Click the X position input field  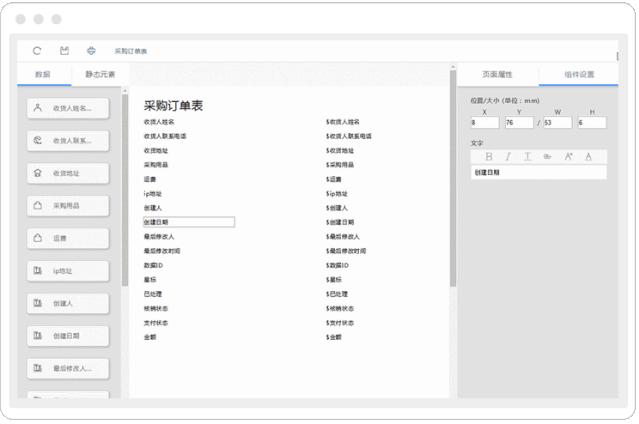tap(485, 122)
